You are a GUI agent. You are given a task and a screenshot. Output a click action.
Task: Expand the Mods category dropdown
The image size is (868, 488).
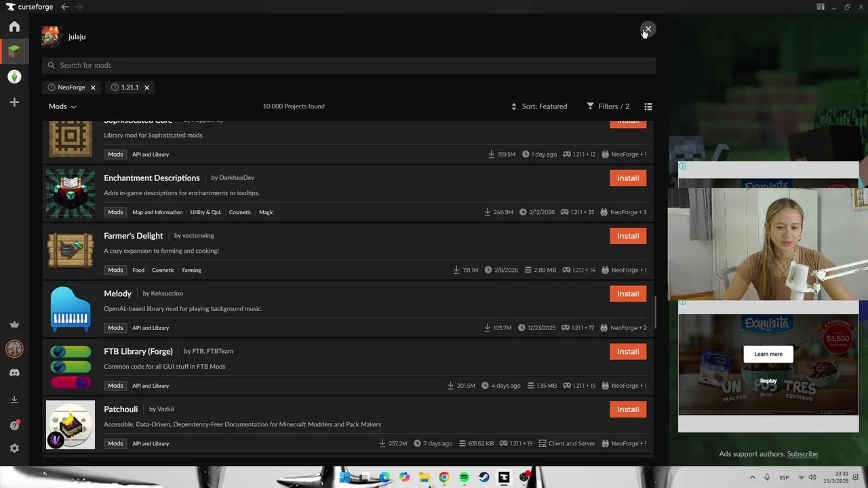click(x=62, y=106)
